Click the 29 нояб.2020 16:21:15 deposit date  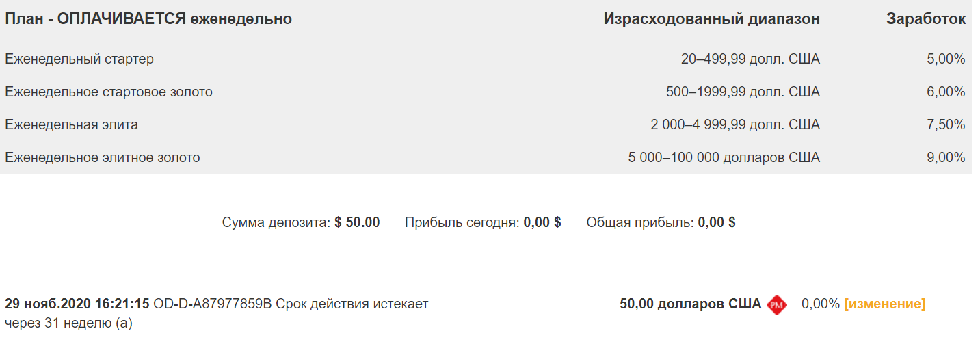point(77,304)
